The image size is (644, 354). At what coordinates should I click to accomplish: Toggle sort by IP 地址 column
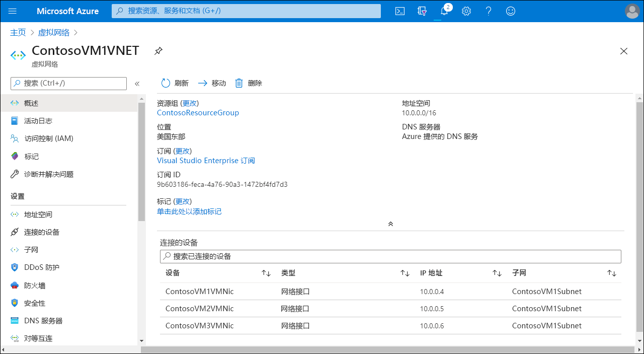[x=497, y=272]
